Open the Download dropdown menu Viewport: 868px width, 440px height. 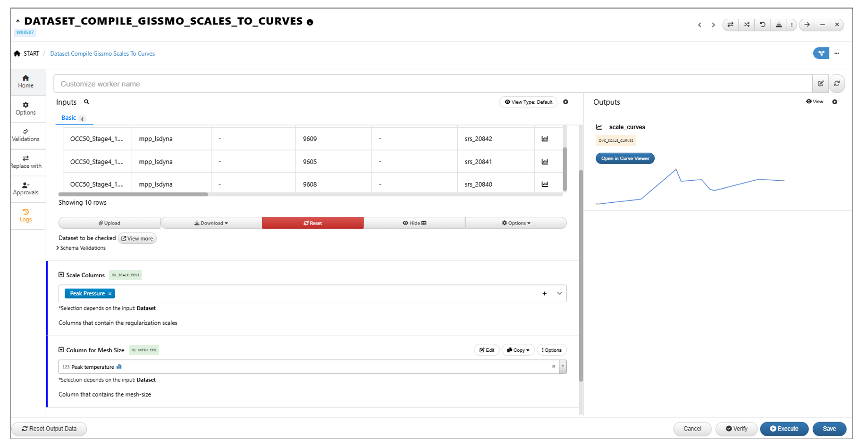pos(211,223)
